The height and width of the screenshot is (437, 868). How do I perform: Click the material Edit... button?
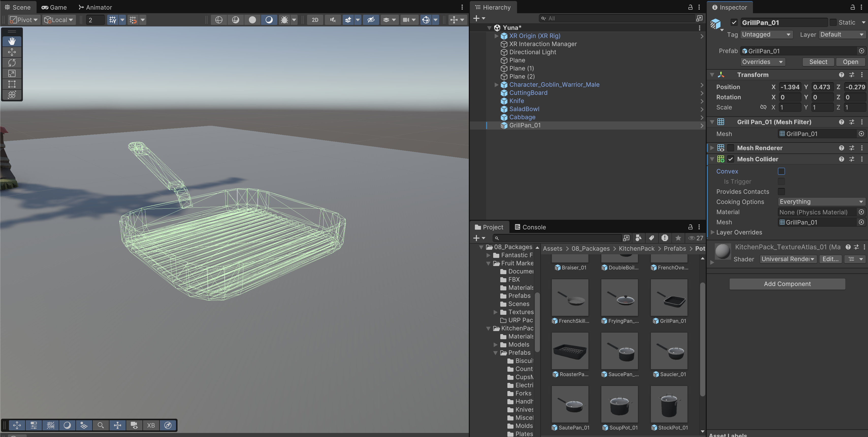tap(830, 259)
